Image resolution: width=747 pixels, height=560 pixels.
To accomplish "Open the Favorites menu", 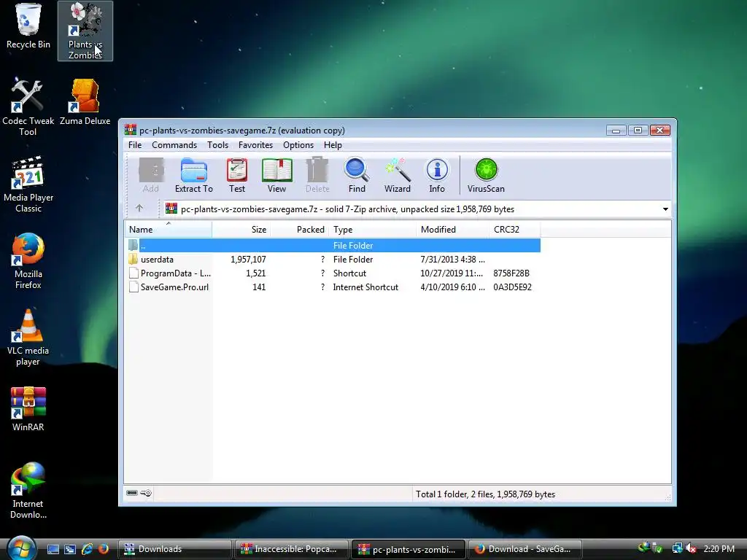I will click(x=256, y=145).
